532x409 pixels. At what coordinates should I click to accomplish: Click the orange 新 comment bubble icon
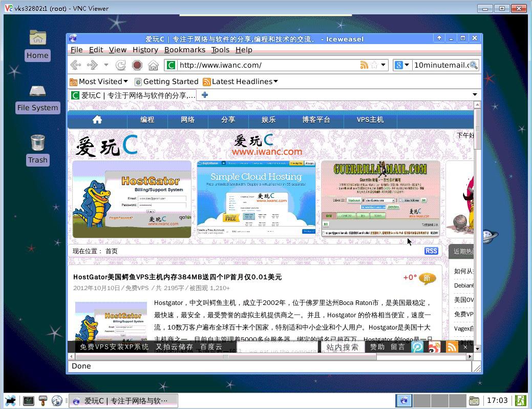pos(427,278)
